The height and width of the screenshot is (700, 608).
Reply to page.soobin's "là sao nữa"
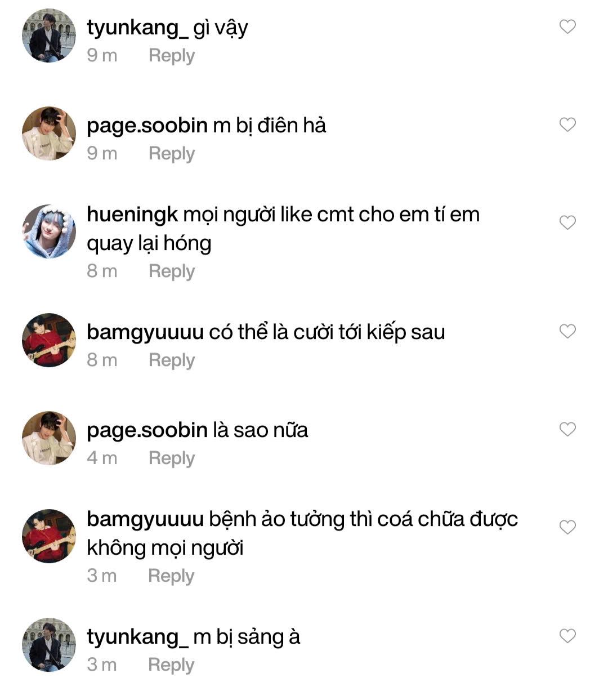pos(172,458)
